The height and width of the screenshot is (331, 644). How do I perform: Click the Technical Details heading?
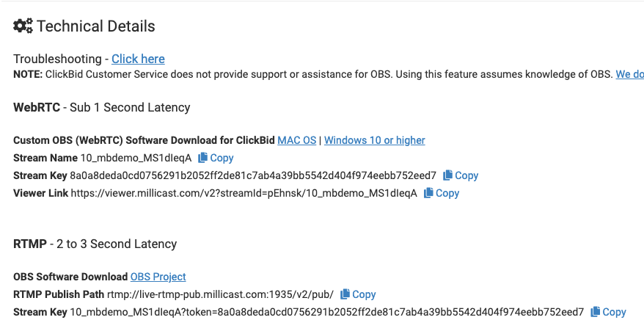pos(95,26)
